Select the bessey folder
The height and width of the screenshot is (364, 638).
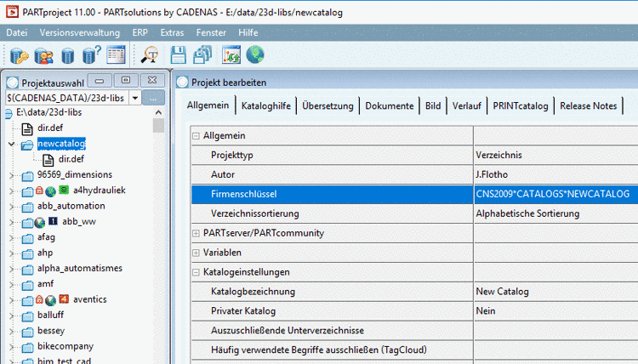click(x=51, y=331)
